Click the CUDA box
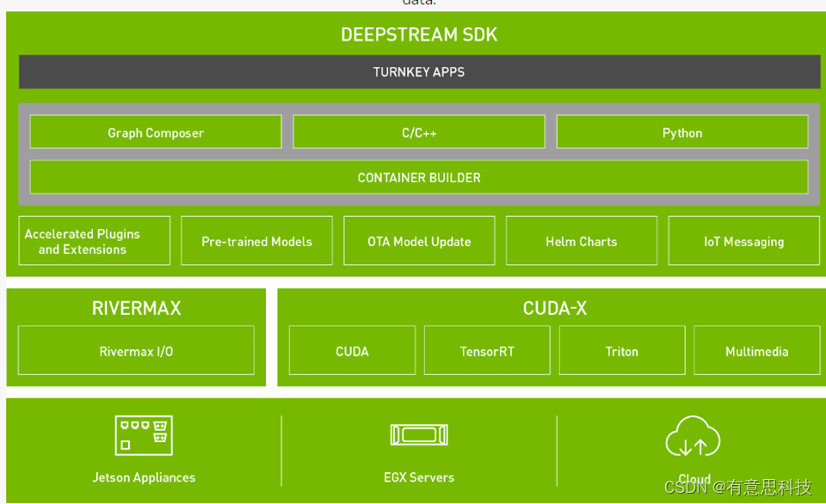Image resolution: width=826 pixels, height=504 pixels. click(352, 350)
